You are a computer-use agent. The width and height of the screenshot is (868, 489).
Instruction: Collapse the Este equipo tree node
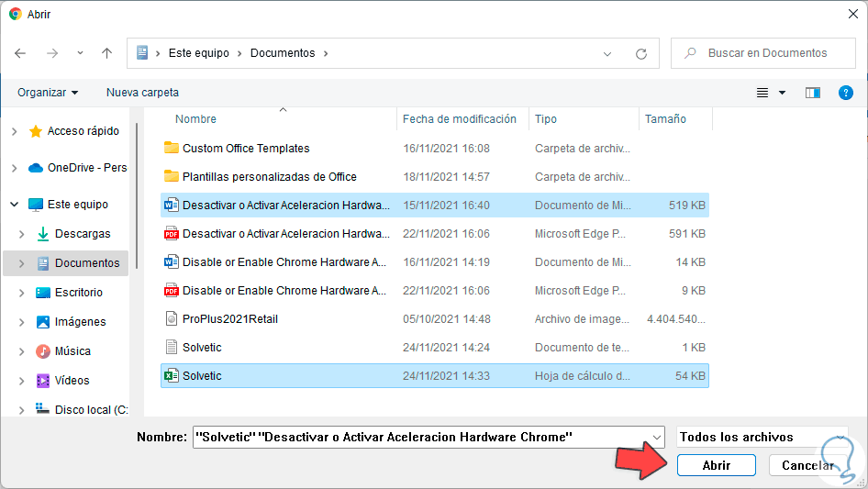(15, 205)
